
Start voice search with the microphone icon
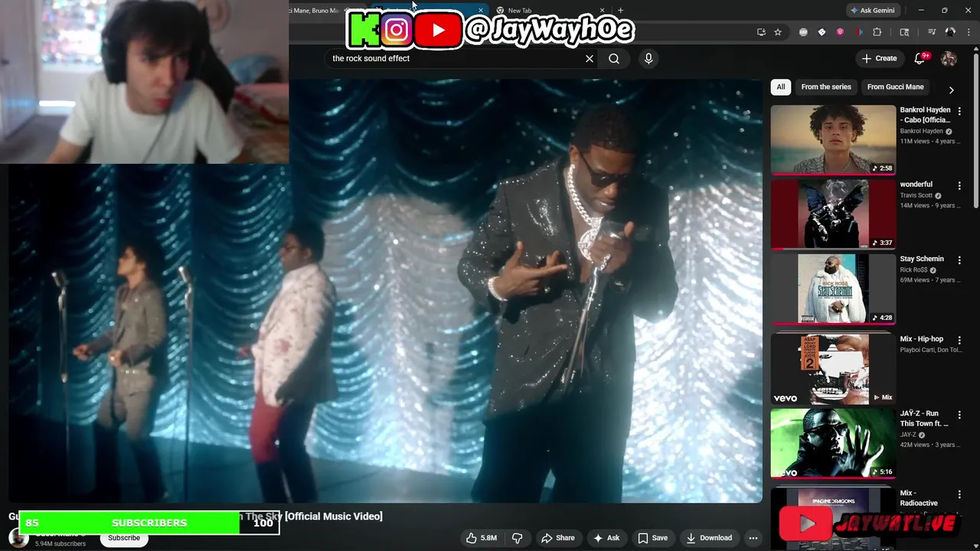click(648, 58)
